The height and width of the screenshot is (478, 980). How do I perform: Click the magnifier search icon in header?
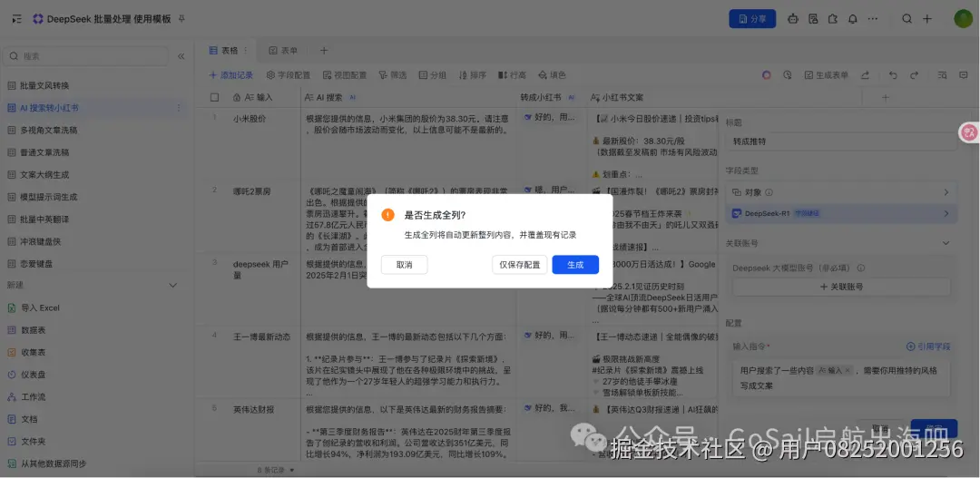point(907,19)
